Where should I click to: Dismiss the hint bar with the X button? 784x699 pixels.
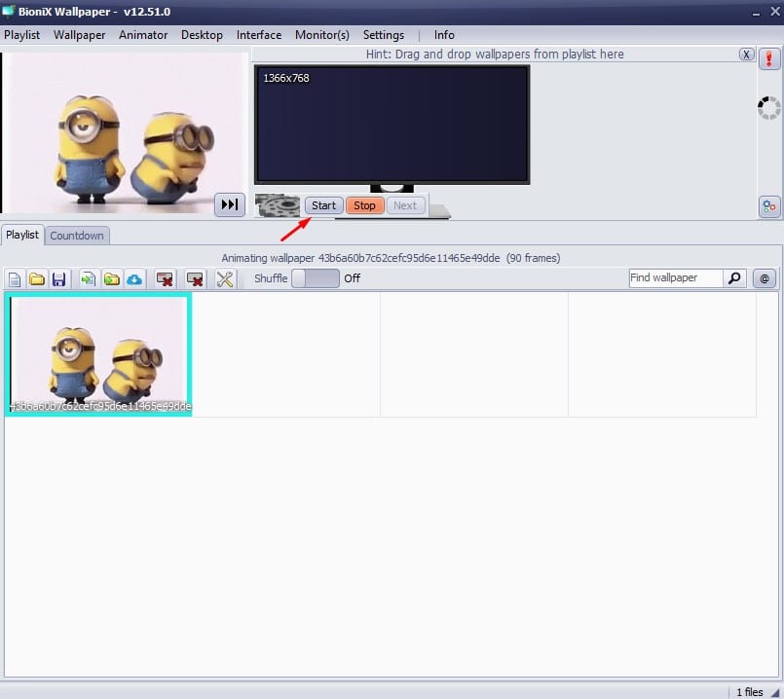click(x=746, y=54)
